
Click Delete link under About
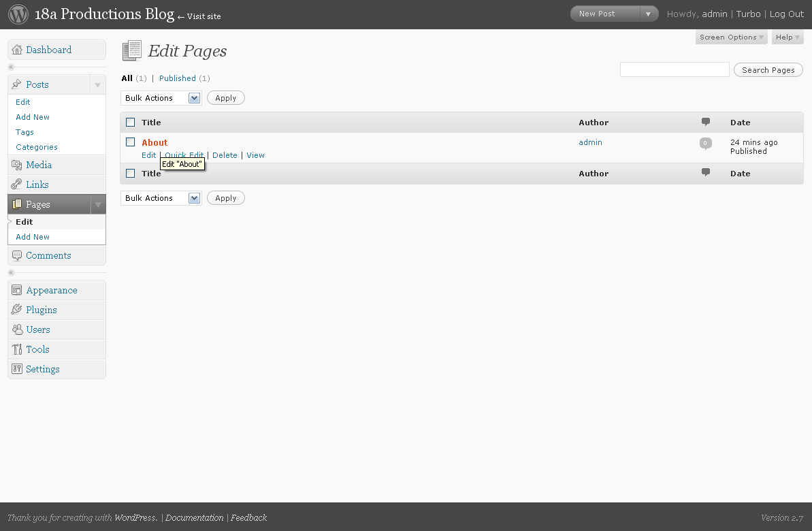coord(225,155)
